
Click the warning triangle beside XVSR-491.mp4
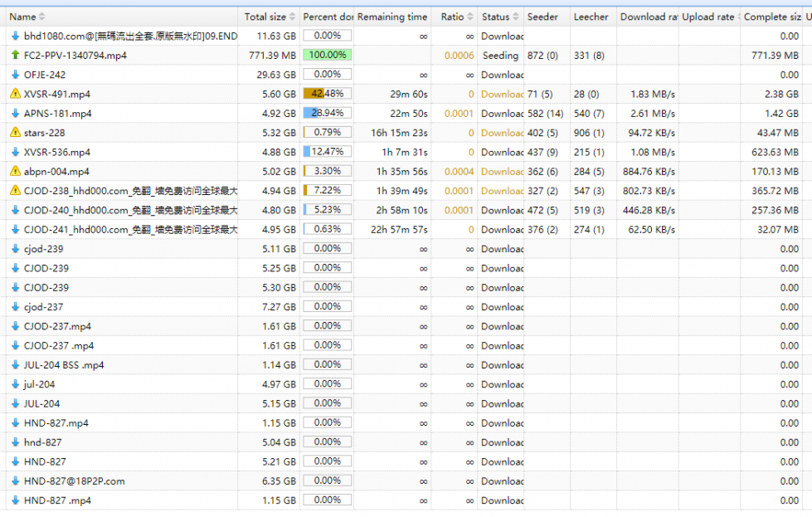point(15,94)
